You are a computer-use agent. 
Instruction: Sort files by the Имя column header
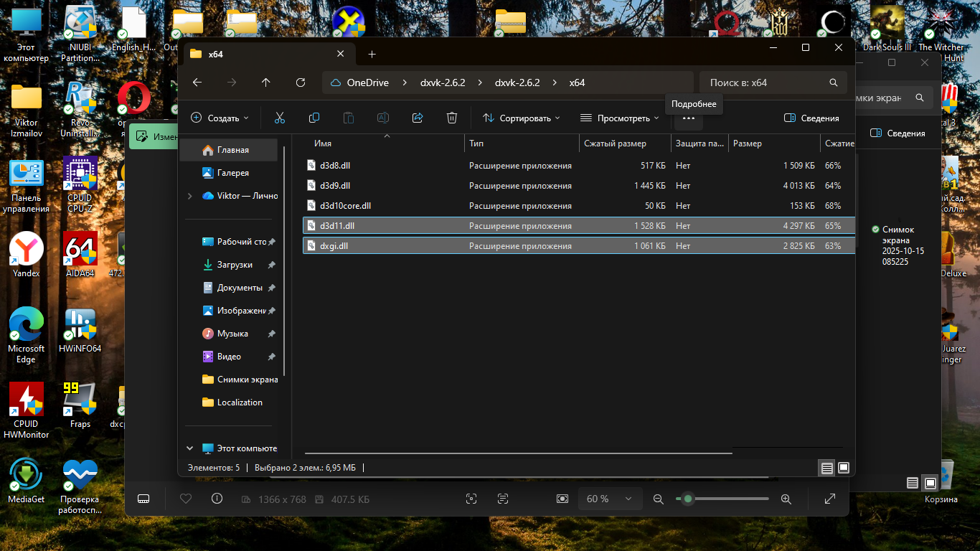pos(323,143)
